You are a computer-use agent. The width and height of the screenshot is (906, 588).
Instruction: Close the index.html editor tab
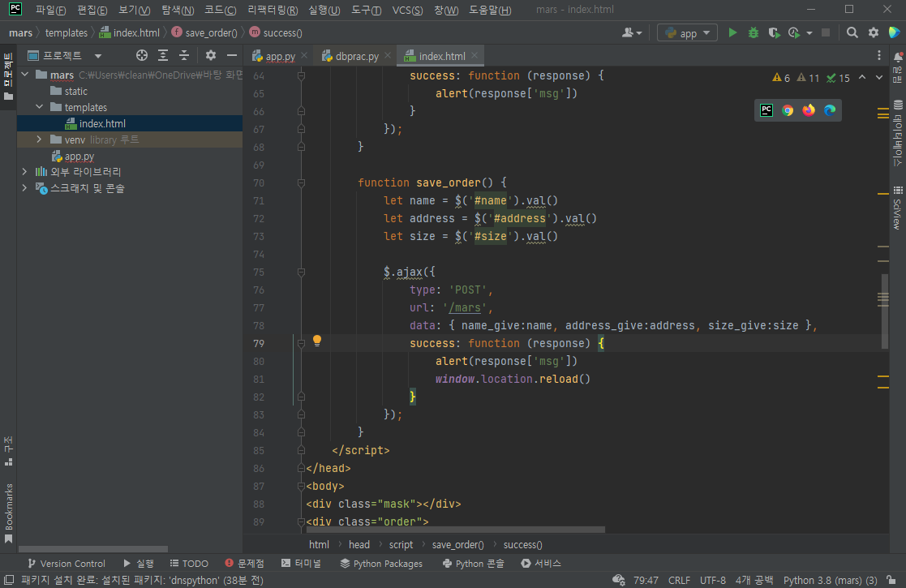pos(474,55)
